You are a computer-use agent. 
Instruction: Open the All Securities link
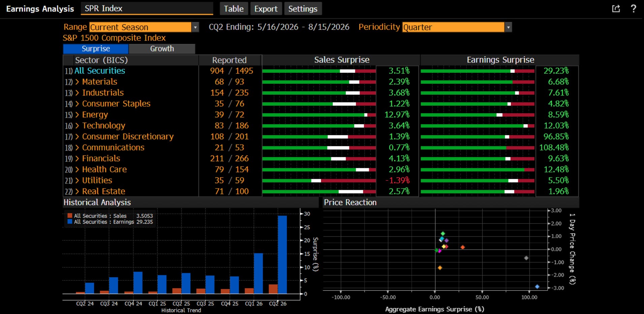100,71
